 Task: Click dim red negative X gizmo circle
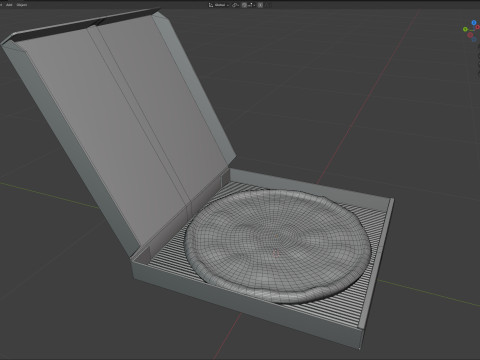point(470,35)
